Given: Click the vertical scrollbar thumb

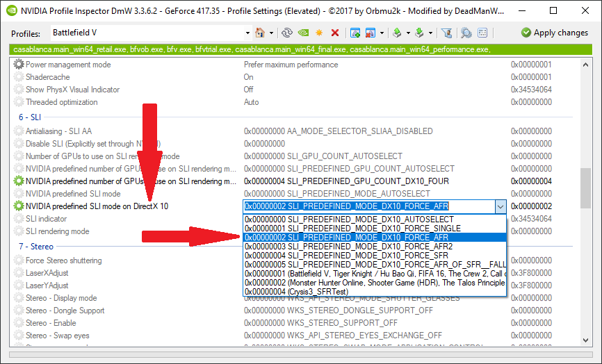Looking at the screenshot, I should pyautogui.click(x=585, y=188).
